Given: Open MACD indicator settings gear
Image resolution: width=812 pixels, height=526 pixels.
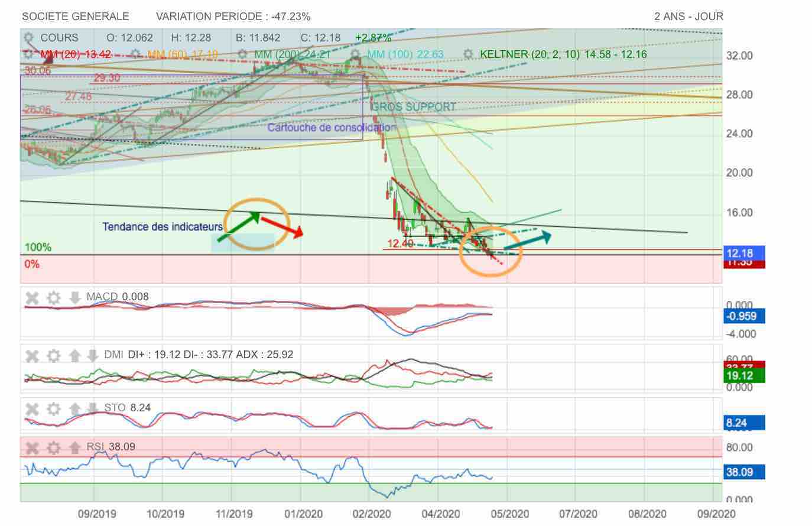Looking at the screenshot, I should click(54, 297).
